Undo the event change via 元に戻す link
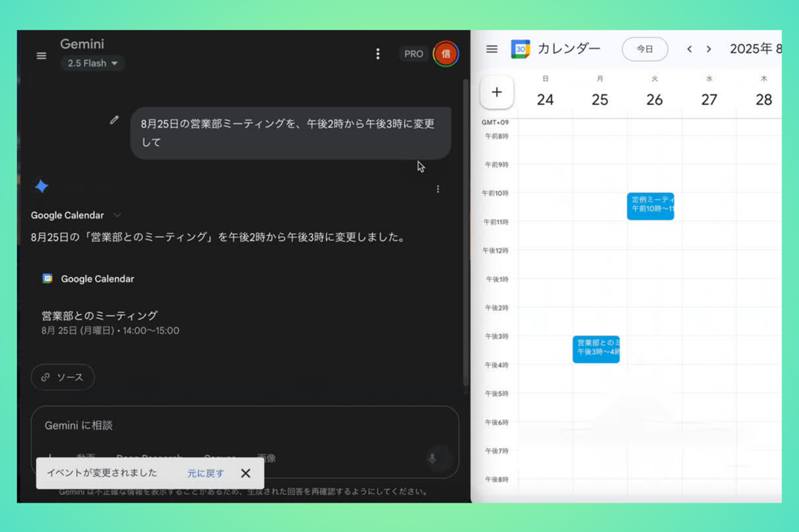This screenshot has width=799, height=532. pyautogui.click(x=205, y=473)
